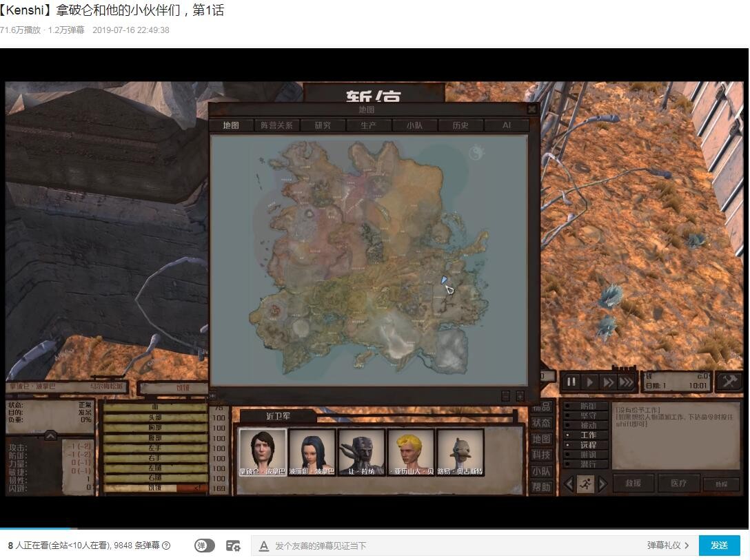The width and height of the screenshot is (750, 560).
Task: Click the 头部 health bar
Action: click(x=155, y=417)
